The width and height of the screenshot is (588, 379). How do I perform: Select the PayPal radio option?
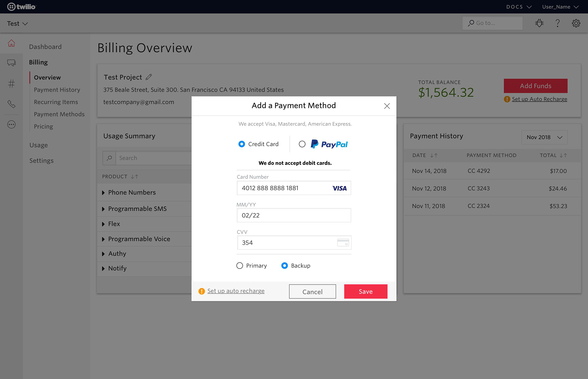pyautogui.click(x=302, y=144)
